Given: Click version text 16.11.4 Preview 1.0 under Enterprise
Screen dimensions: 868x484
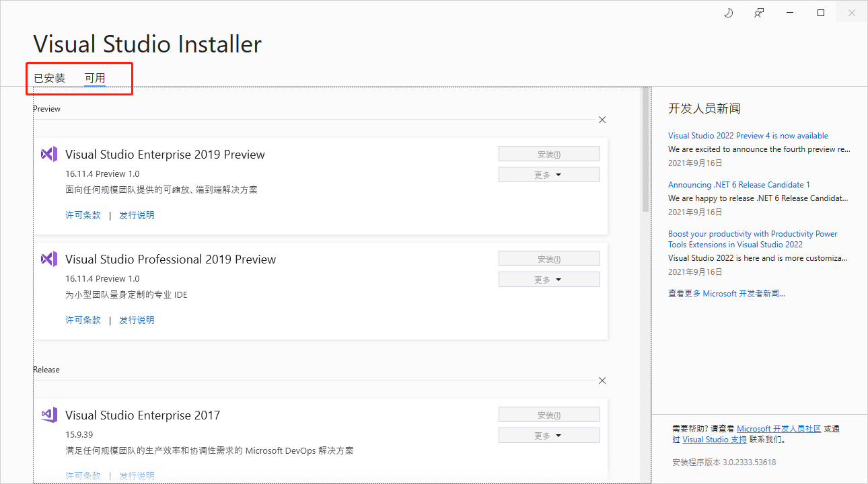Looking at the screenshot, I should pos(102,173).
